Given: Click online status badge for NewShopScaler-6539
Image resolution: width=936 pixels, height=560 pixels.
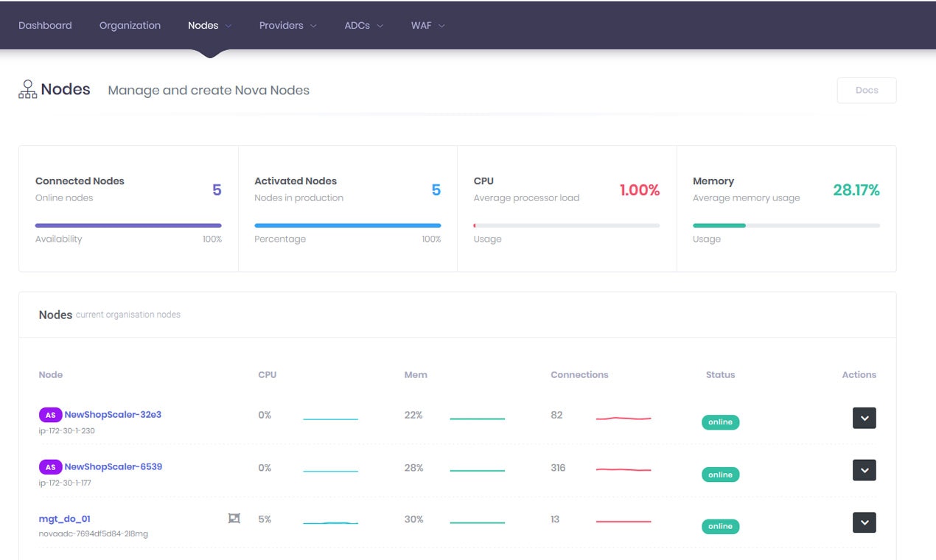Looking at the screenshot, I should coord(720,475).
